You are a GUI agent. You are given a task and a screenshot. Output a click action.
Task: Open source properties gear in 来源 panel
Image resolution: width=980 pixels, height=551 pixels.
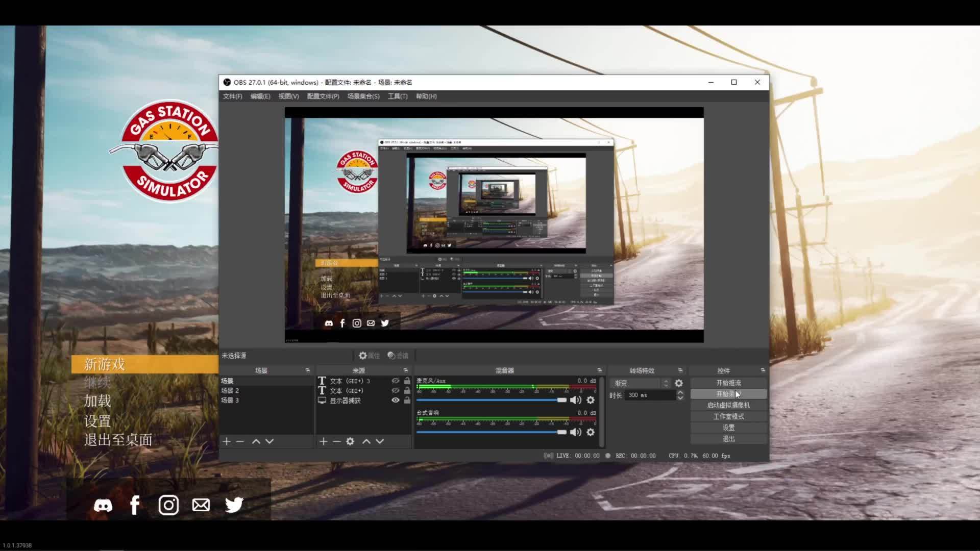point(350,441)
